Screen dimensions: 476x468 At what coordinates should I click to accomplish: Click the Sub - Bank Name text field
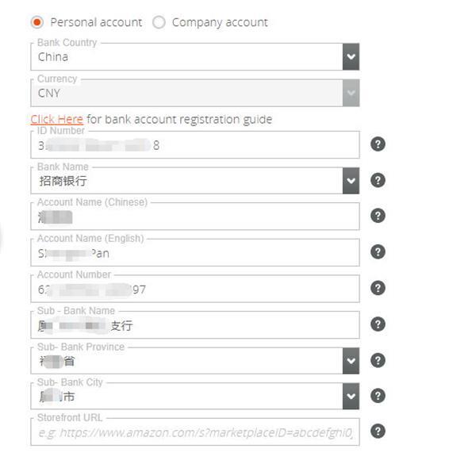(x=195, y=324)
